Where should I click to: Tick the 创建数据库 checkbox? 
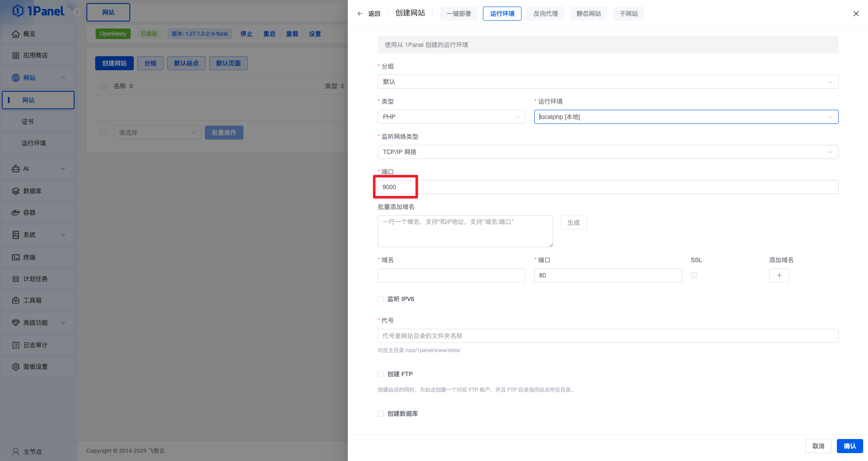click(381, 414)
